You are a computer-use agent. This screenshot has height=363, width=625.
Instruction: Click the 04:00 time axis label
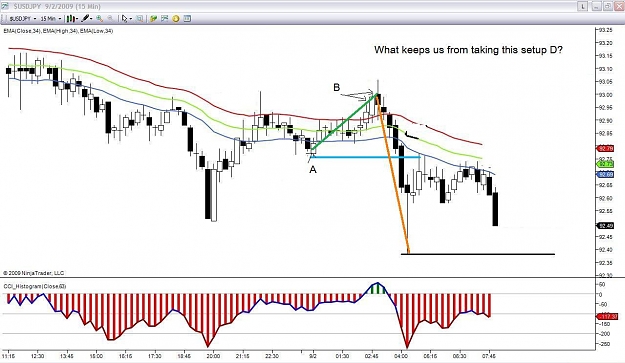click(x=401, y=356)
